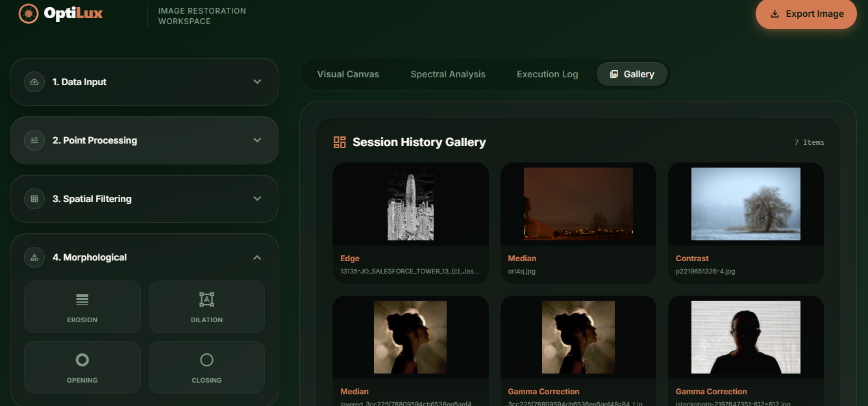The height and width of the screenshot is (406, 868).
Task: Open the Gamma Correction striped silhouette thumbnail
Action: click(x=746, y=337)
